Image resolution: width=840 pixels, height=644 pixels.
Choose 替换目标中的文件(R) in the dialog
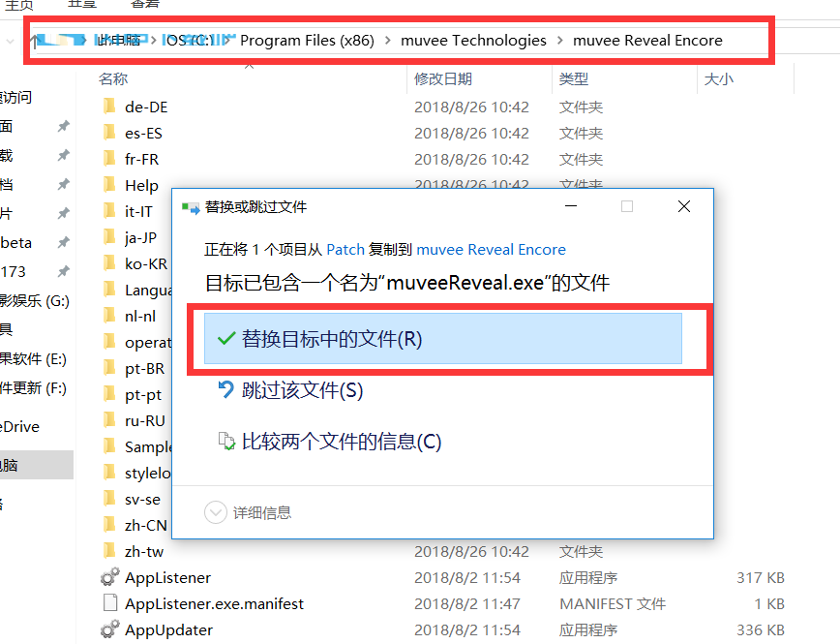pos(442,339)
